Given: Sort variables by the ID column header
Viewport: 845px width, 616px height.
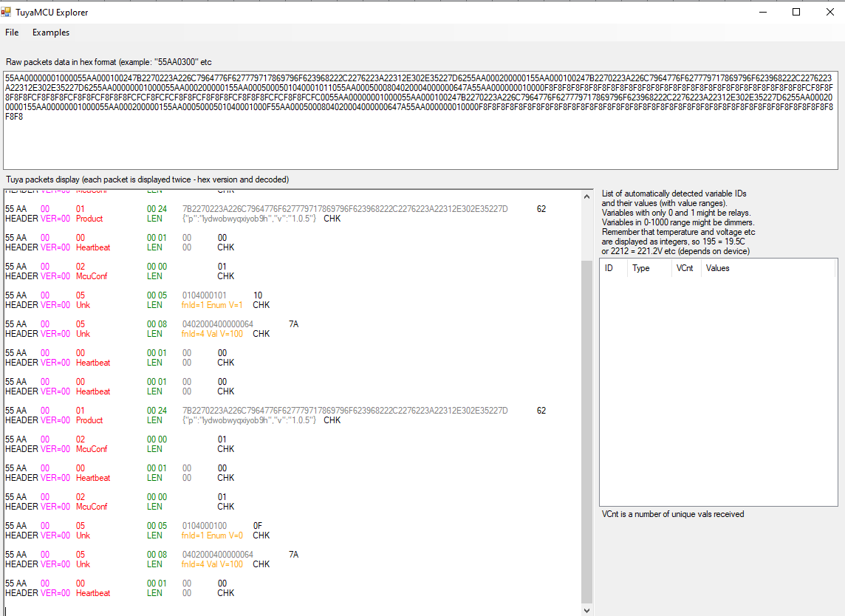Looking at the screenshot, I should (613, 268).
